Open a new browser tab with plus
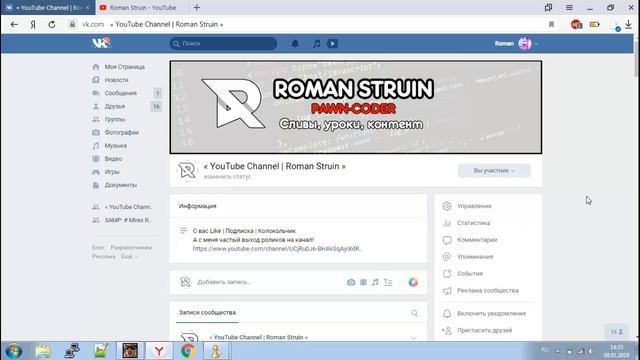 pos(197,7)
